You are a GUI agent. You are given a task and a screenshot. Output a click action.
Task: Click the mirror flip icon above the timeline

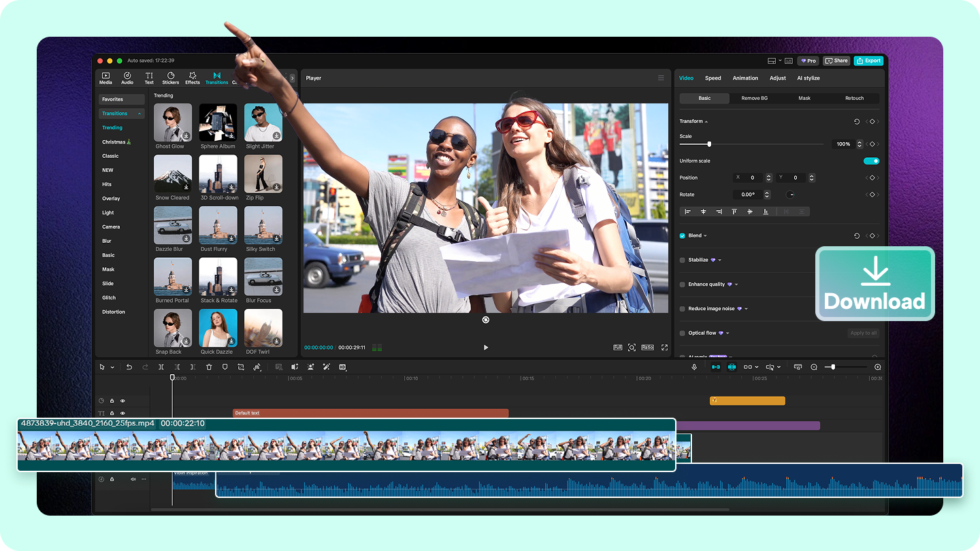(x=257, y=367)
